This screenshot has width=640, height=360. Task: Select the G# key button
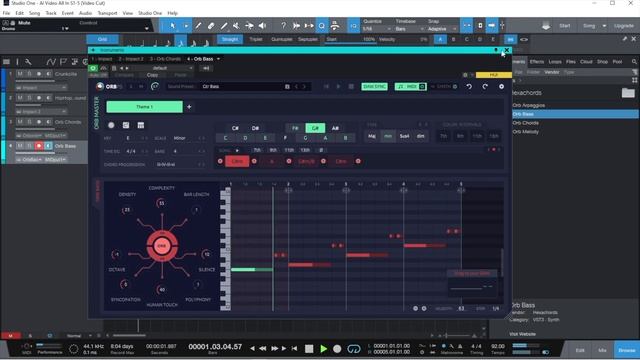pos(315,128)
